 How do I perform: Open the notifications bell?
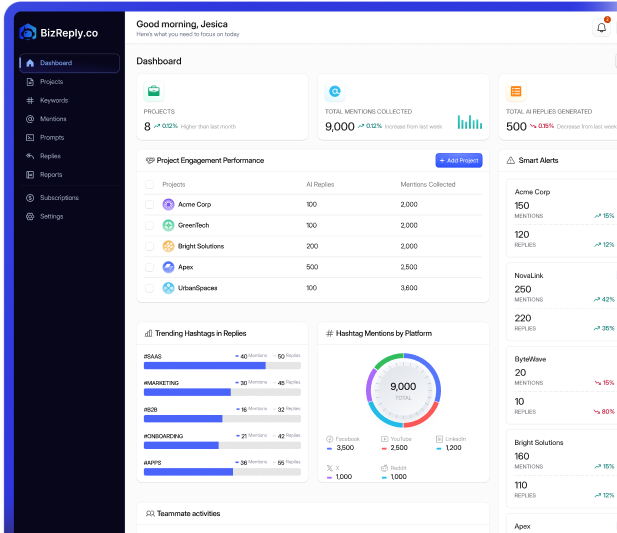[x=601, y=27]
